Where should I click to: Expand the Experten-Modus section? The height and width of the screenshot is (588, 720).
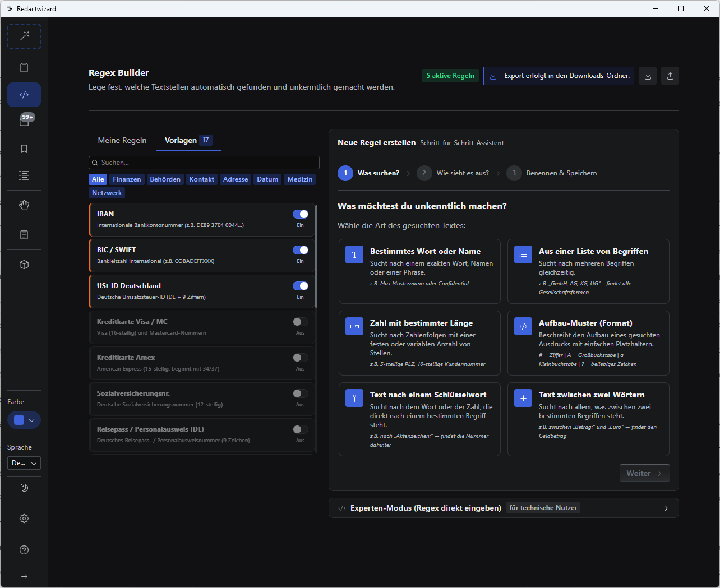pos(504,508)
